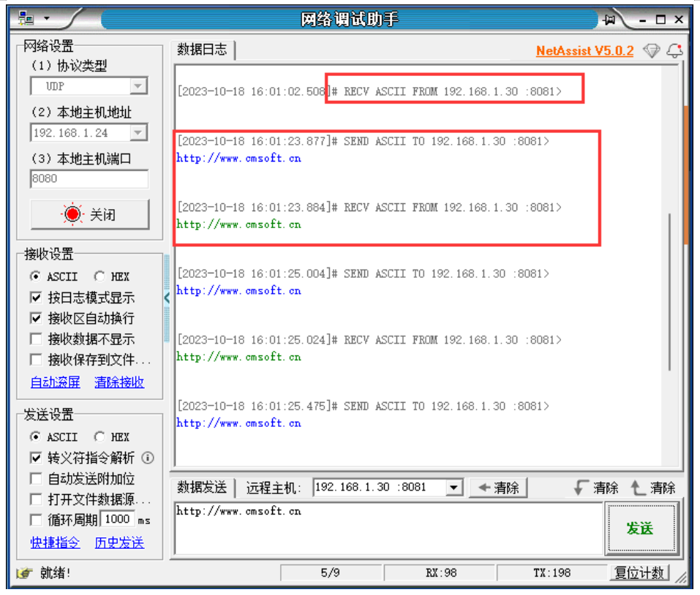Toggle 接收区自动换行 checkbox
Screen dimensions: 700x595
[36, 318]
